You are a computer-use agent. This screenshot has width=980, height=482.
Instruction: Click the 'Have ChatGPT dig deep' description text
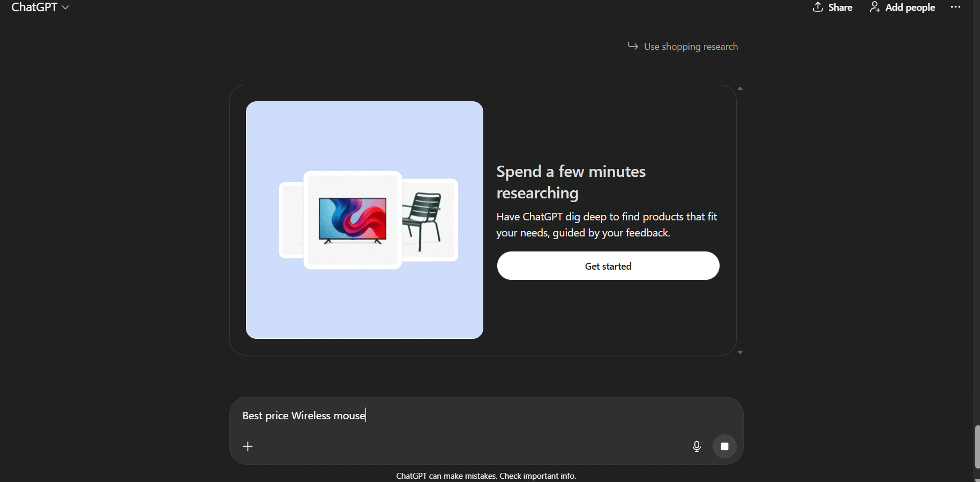(x=607, y=225)
